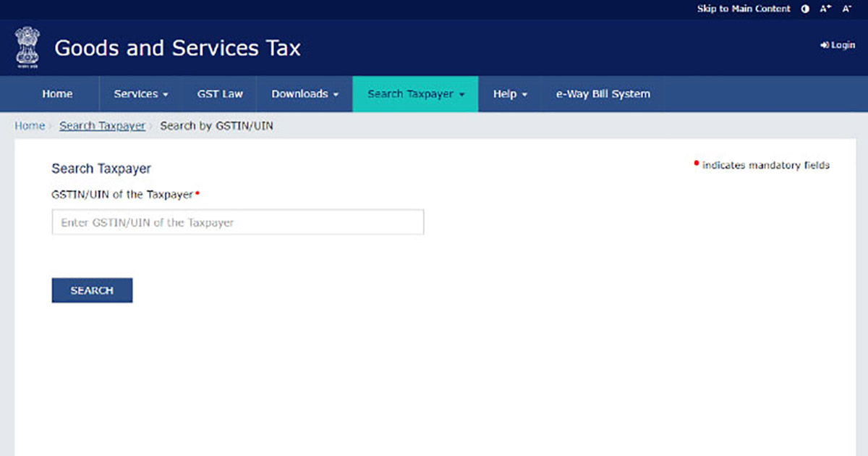Increase font size with A+ icon
Screen dimensions: 868x456
pyautogui.click(x=825, y=9)
